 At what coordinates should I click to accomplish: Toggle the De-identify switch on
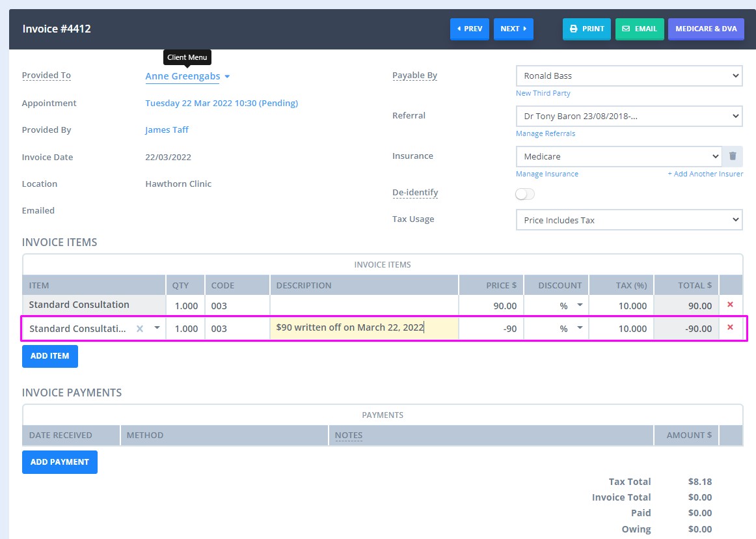click(x=524, y=193)
